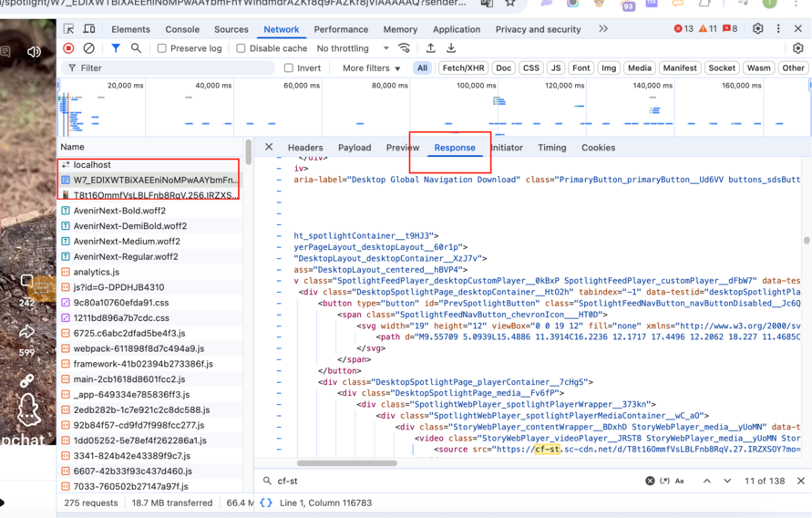This screenshot has width=812, height=518.
Task: Click the inspect element picker icon
Action: pos(69,29)
